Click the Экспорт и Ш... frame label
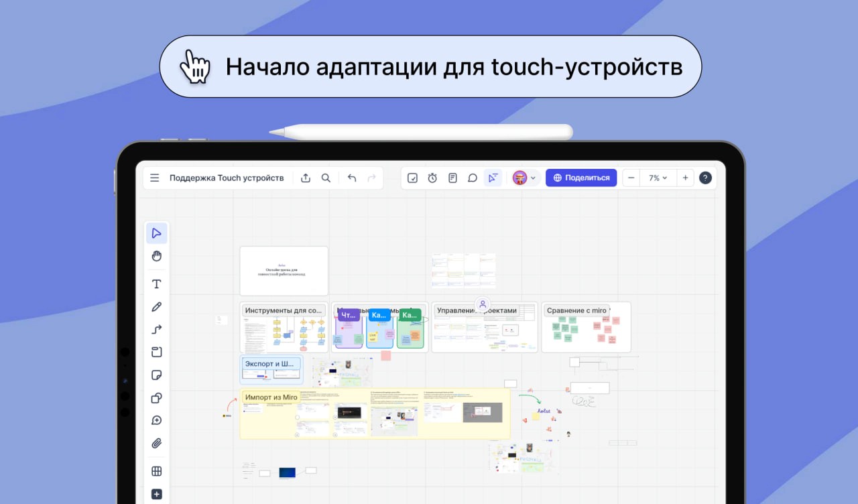This screenshot has width=858, height=504. [270, 363]
